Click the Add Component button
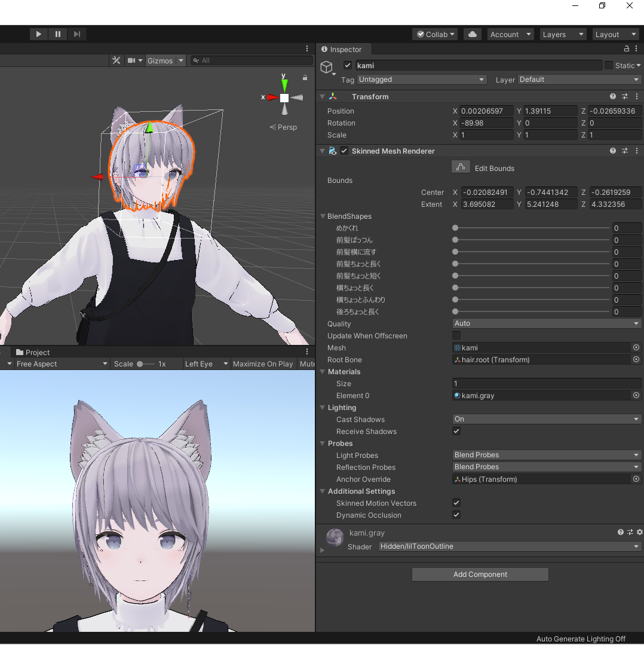The height and width of the screenshot is (645, 644). (x=480, y=574)
